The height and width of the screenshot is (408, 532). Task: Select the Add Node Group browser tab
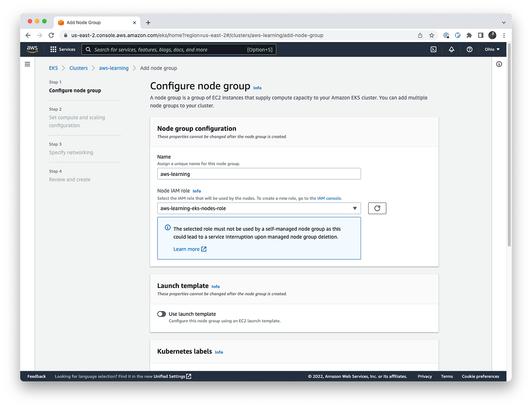[97, 23]
